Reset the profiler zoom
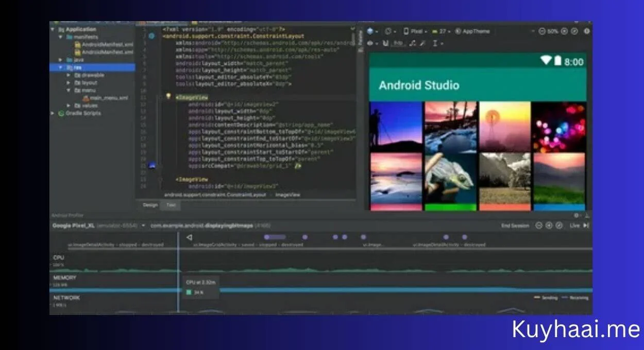The height and width of the screenshot is (350, 644). (558, 225)
